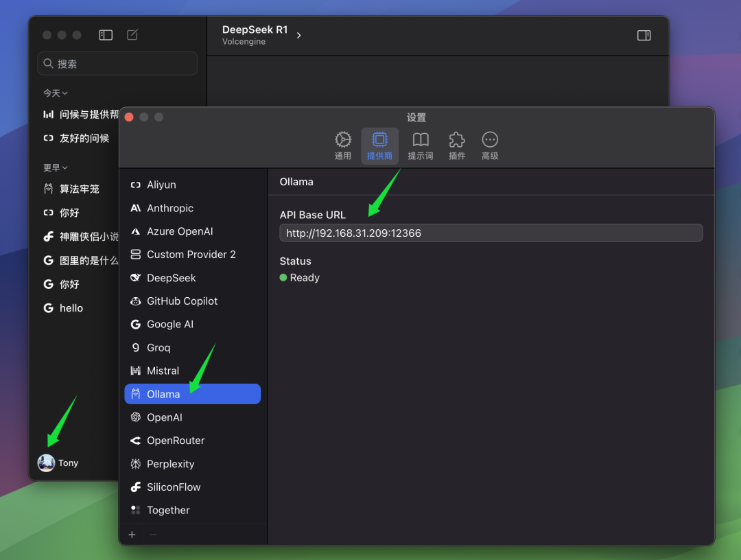Toggle the right inspector panel icon
Screen dimensions: 741x560
click(x=644, y=36)
